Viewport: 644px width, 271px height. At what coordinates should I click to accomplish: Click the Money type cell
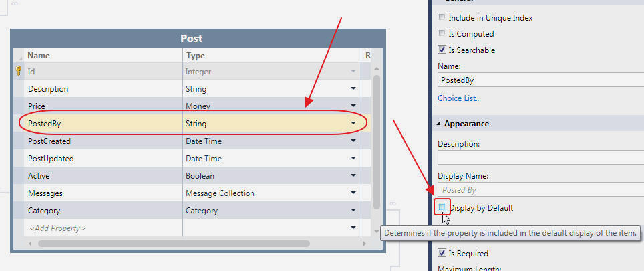[271, 106]
